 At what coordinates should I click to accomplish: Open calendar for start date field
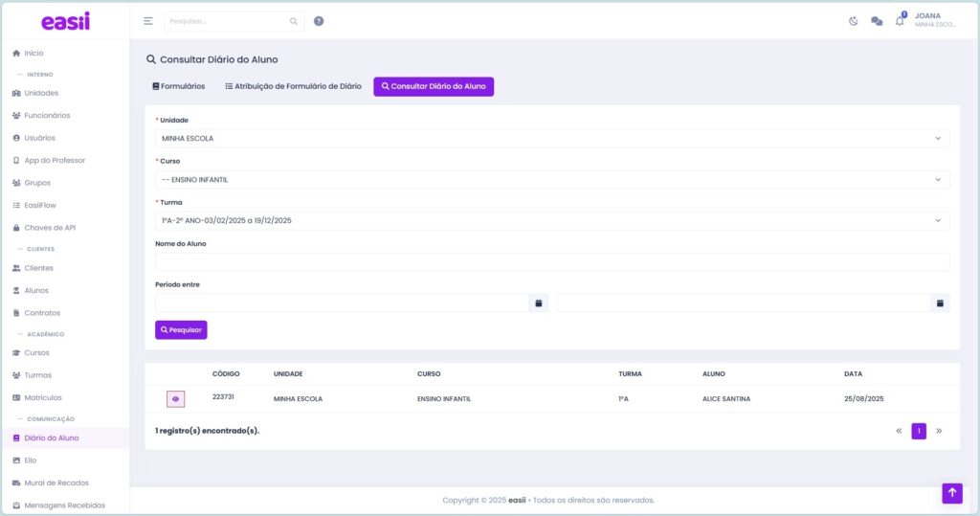(x=539, y=303)
